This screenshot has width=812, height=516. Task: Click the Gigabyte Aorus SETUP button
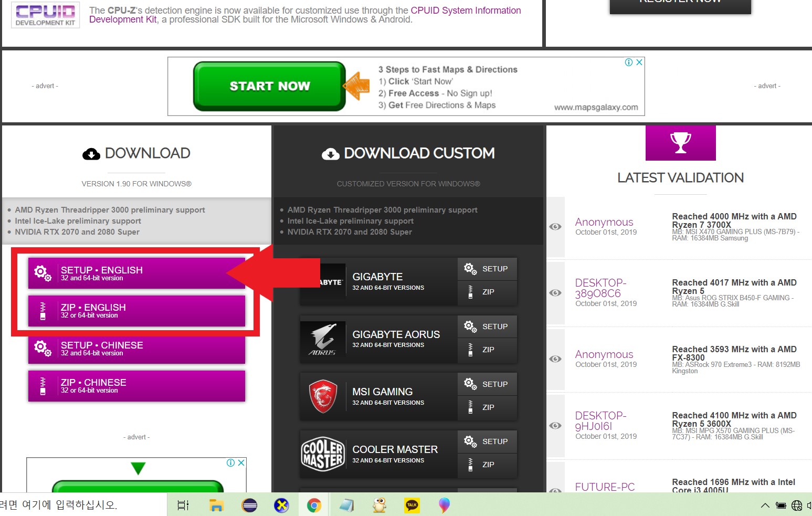point(487,327)
